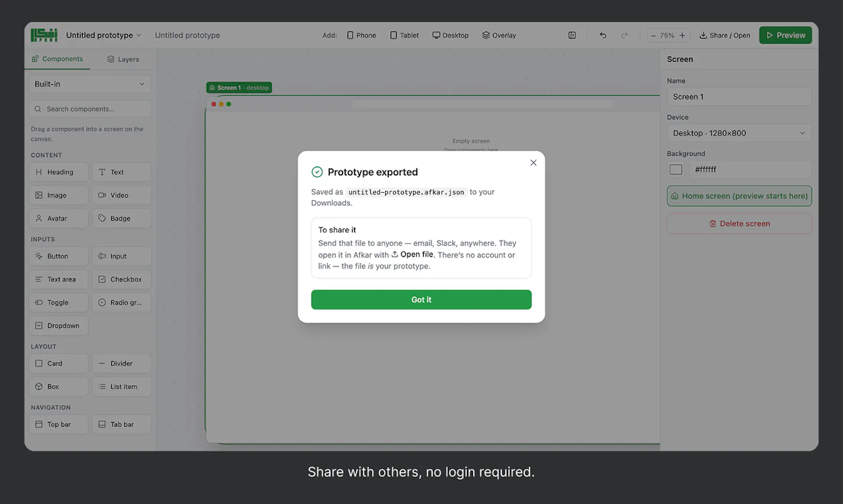Select the Input component
843x504 pixels.
(x=122, y=256)
